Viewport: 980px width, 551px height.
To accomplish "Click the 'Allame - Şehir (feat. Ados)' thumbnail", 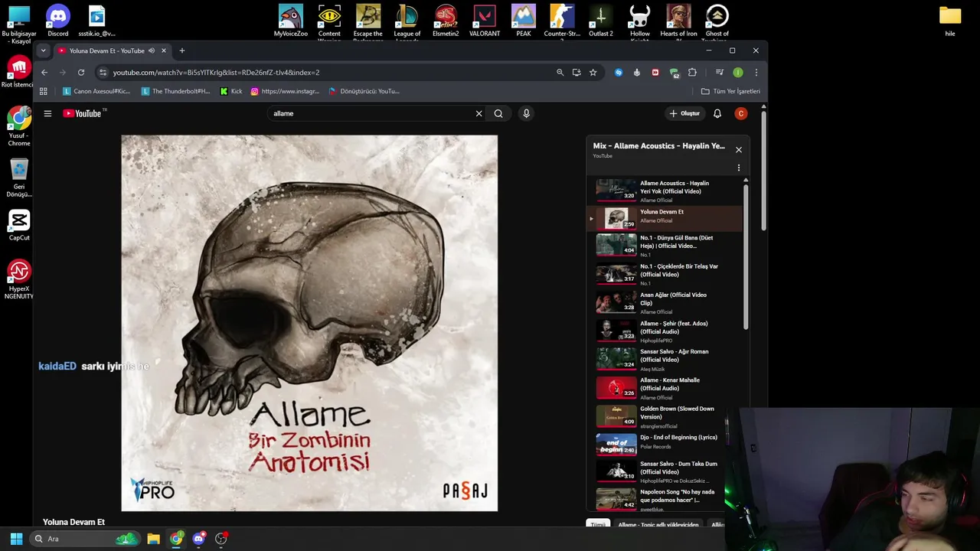I will click(x=616, y=331).
